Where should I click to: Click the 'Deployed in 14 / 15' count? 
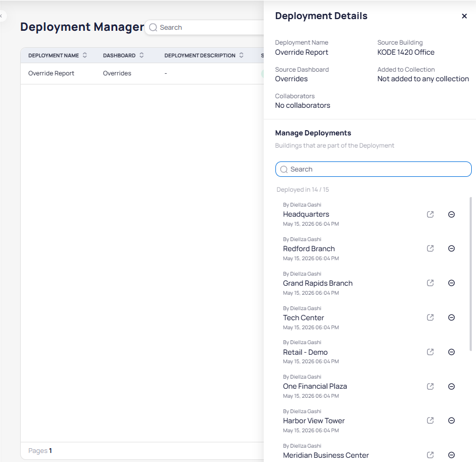[302, 190]
